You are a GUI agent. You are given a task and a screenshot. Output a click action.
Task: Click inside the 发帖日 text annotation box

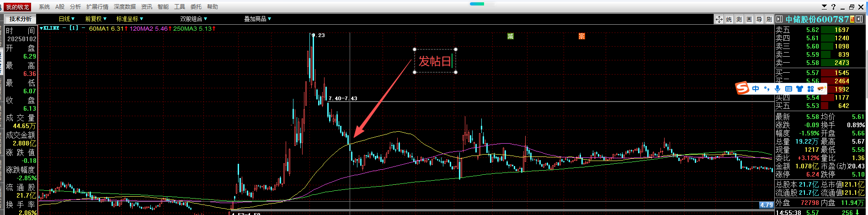tap(435, 61)
